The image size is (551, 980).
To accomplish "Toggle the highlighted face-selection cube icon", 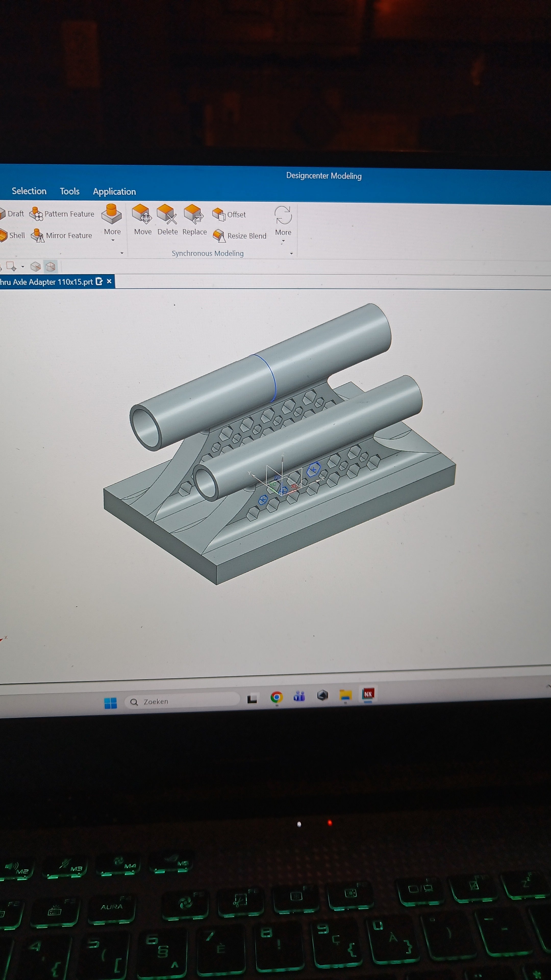I will coord(51,267).
